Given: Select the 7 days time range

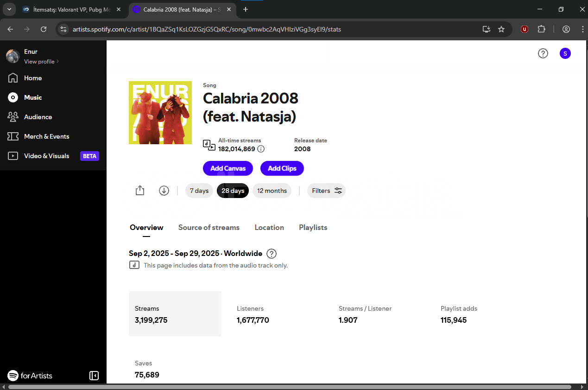Looking at the screenshot, I should point(199,191).
